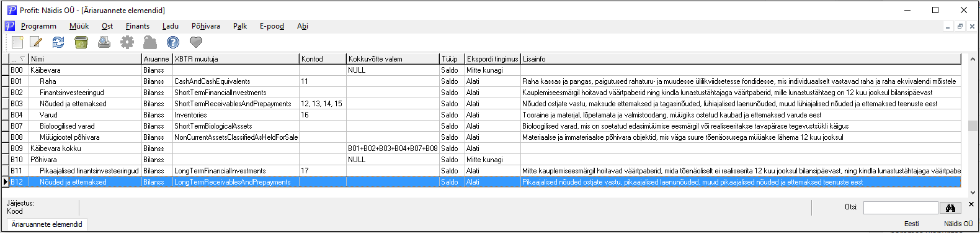Viewport: 980px width, 233px height.
Task: Select the Bioloogilised varad row
Action: coord(485,126)
